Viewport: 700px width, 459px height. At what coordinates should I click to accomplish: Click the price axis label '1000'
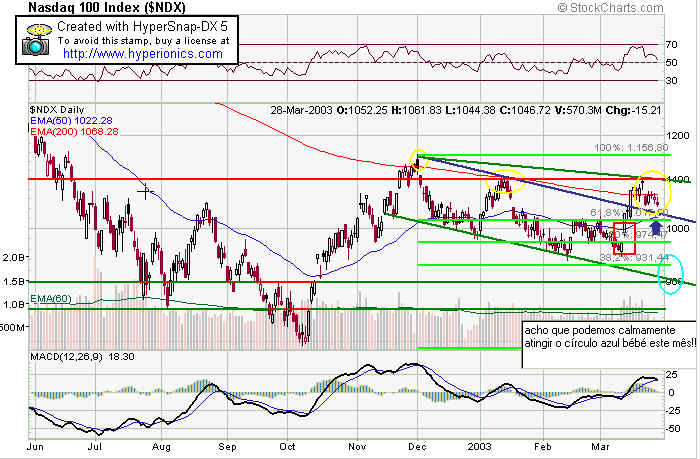pos(677,228)
